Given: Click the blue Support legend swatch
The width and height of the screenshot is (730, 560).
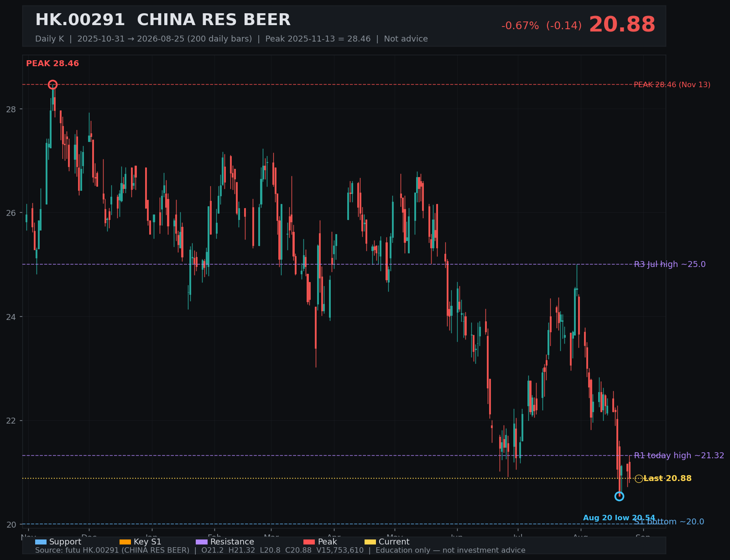Looking at the screenshot, I should coord(41,542).
